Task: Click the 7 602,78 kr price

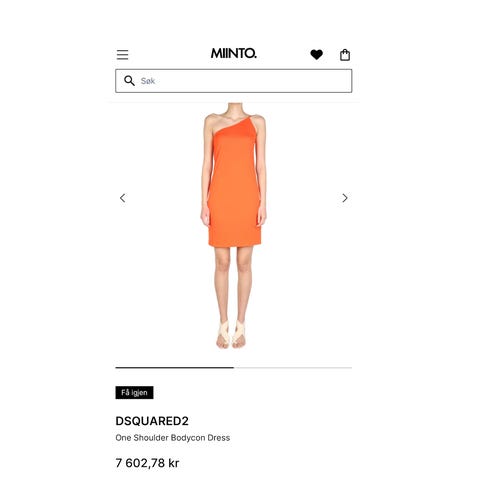Action: click(x=147, y=463)
